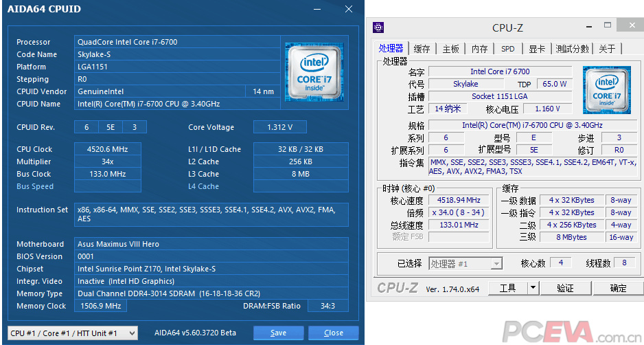Click the Memory Type value DDR4-3014 SDRAM
The height and width of the screenshot is (345, 644).
click(211, 293)
